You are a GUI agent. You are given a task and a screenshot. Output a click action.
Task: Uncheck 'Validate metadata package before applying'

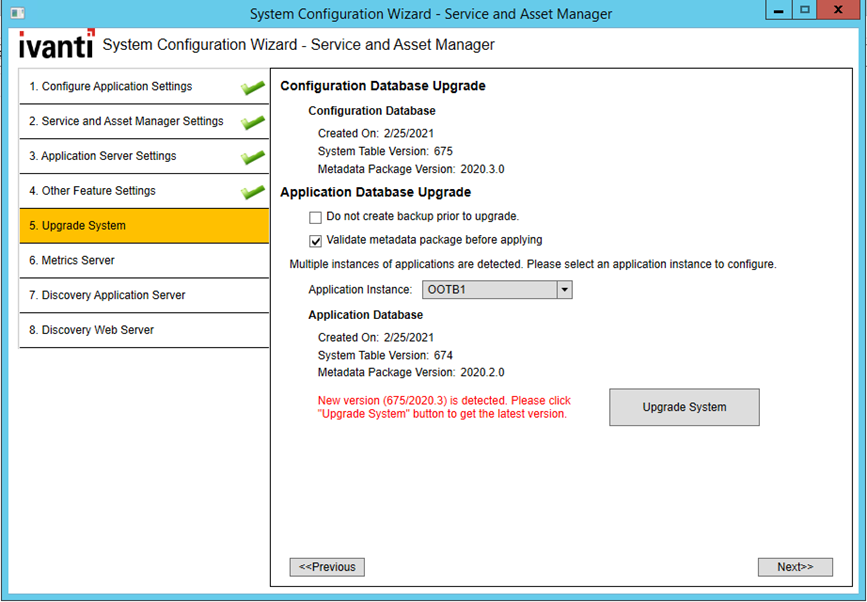pos(315,240)
